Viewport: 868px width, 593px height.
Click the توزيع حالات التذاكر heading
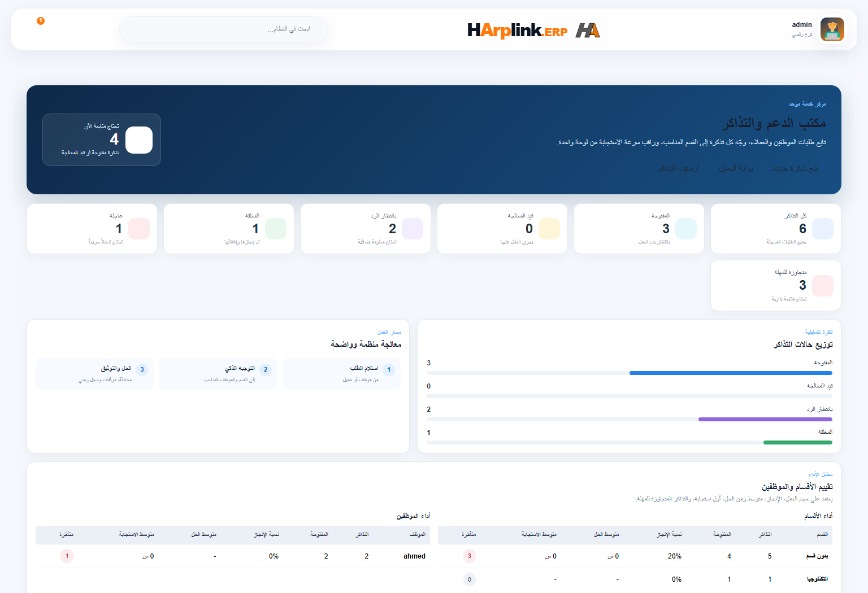803,345
